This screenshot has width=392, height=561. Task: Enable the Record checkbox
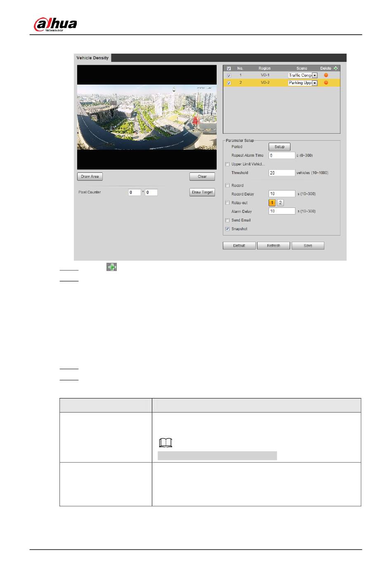227,186
